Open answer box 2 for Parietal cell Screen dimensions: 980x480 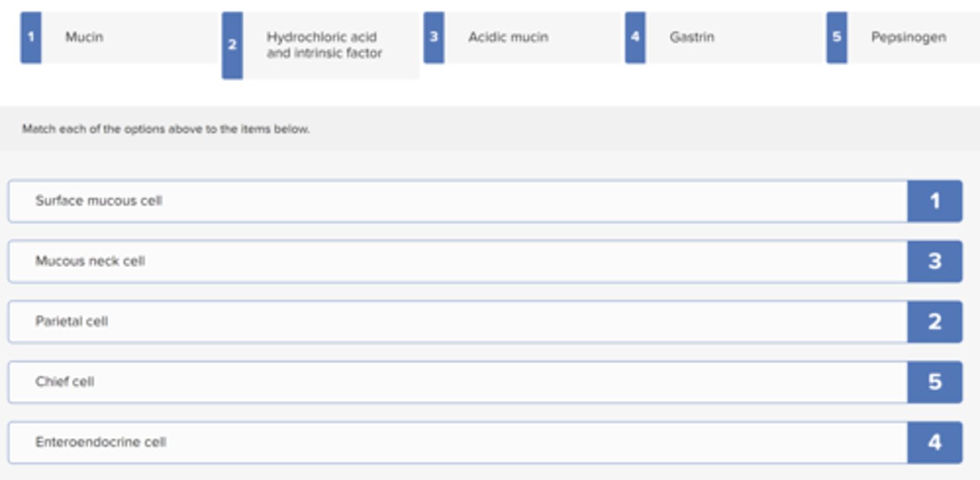coord(934,321)
